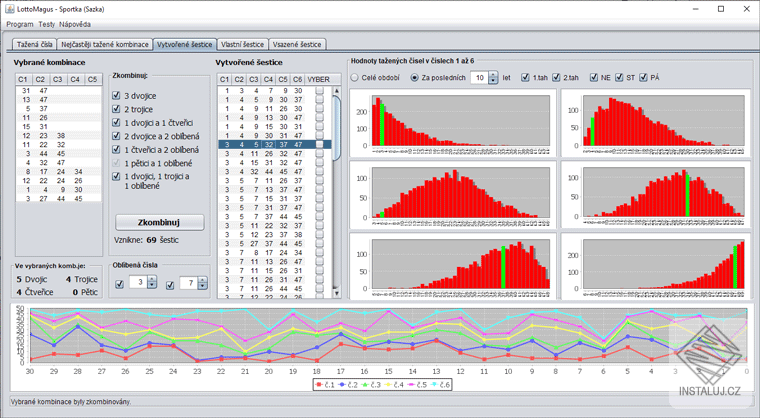Increase first favorite number spinner showing 3
The width and height of the screenshot is (760, 418).
coord(152,280)
